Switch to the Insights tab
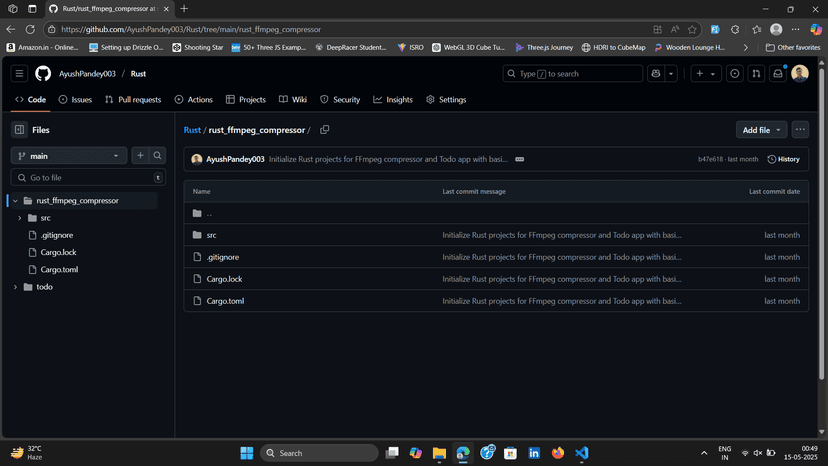The width and height of the screenshot is (828, 466). click(393, 99)
